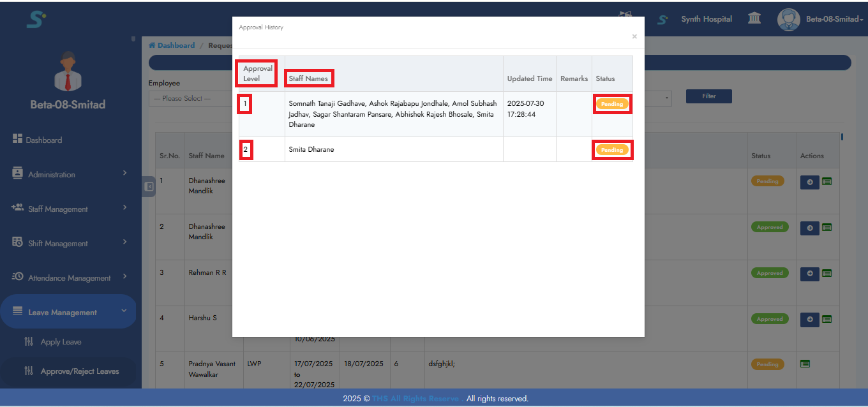This screenshot has height=407, width=868.
Task: Click the Filter button
Action: [x=708, y=96]
